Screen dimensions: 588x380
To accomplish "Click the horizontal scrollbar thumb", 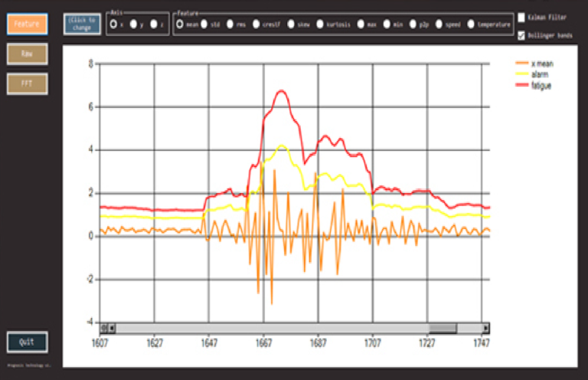I will pyautogui.click(x=442, y=328).
